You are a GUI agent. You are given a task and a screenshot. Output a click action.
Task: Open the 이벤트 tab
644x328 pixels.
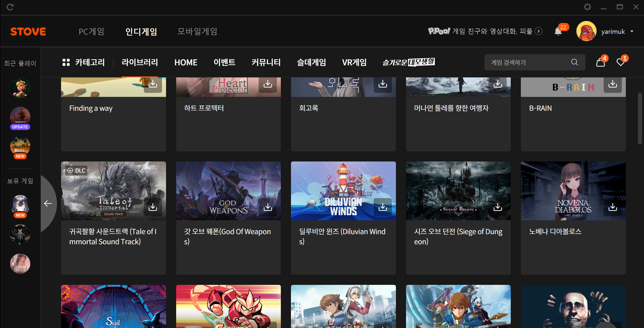click(x=225, y=62)
